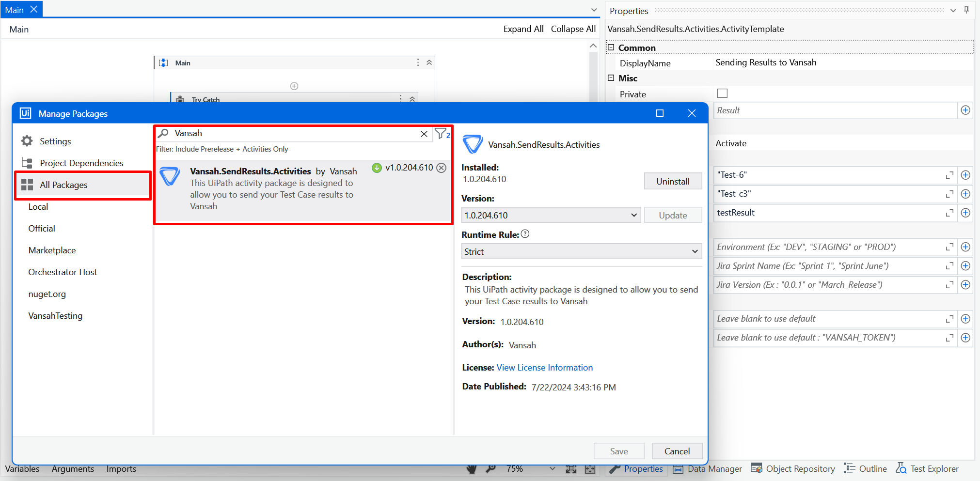
Task: Open options menu of Main sequence
Action: (x=418, y=62)
